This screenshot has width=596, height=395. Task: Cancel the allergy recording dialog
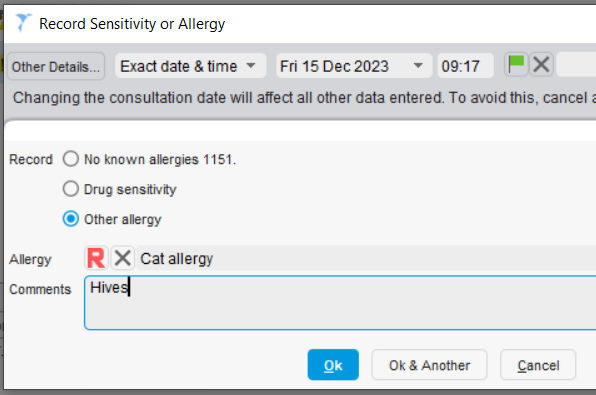click(x=538, y=365)
